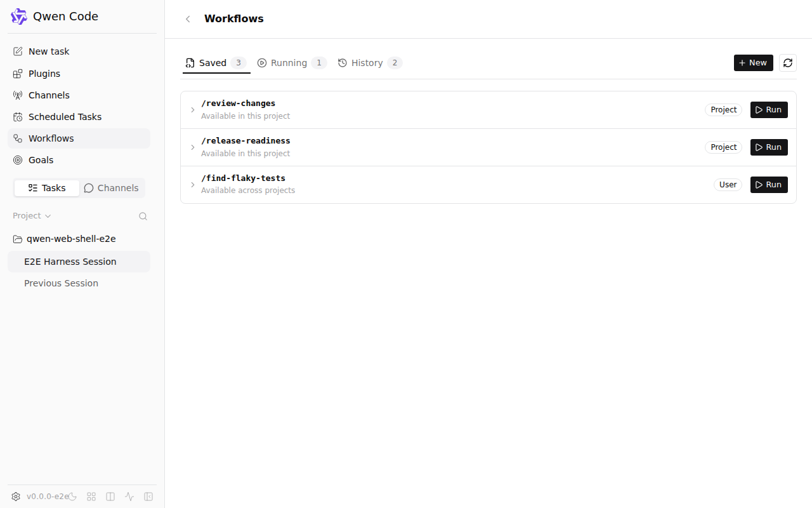Open the Previous Session entry

tap(79, 283)
